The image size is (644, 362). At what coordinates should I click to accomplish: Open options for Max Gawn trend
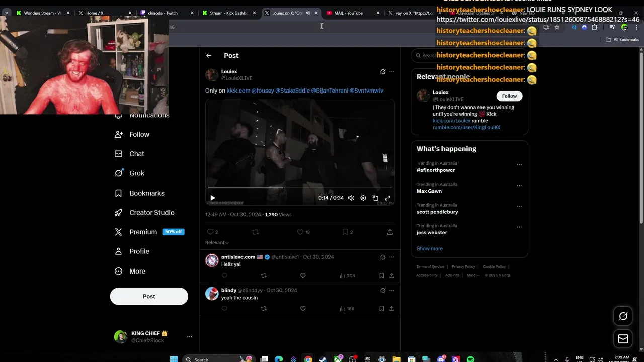coord(519,186)
